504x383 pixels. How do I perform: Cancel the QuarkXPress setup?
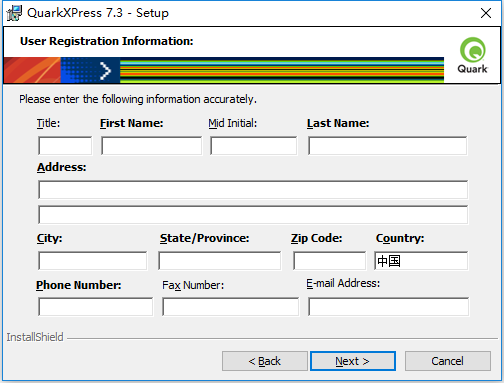pyautogui.click(x=448, y=361)
